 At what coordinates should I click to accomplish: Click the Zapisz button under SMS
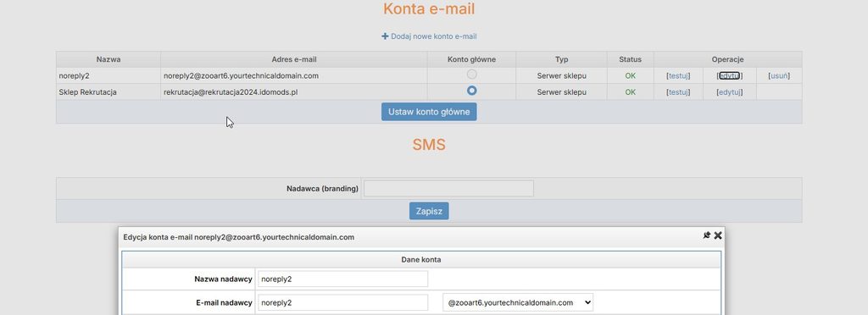(x=429, y=211)
